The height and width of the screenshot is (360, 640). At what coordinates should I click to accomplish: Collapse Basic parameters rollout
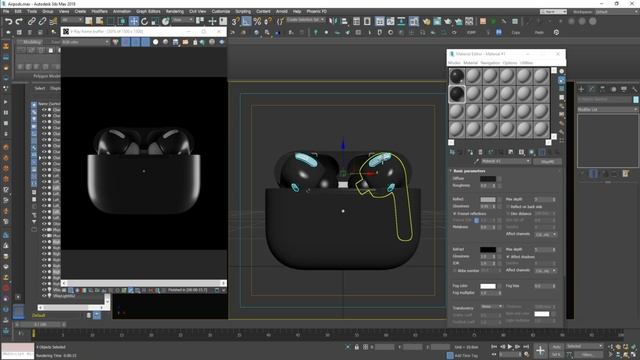click(469, 171)
